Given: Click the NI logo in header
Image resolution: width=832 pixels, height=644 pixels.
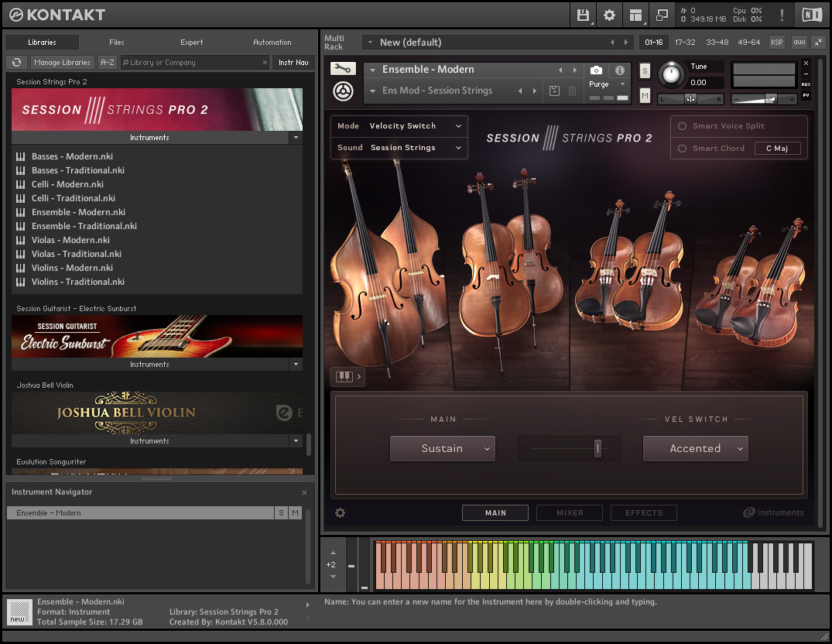Looking at the screenshot, I should 812,15.
